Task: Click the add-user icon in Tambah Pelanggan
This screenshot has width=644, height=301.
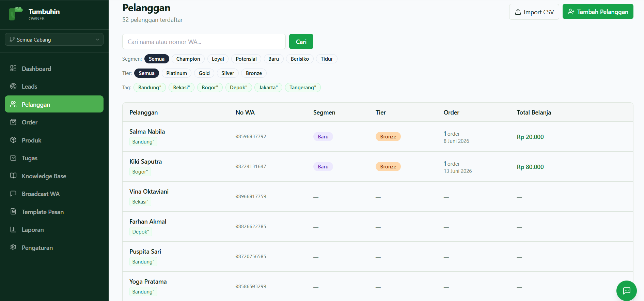Action: coord(571,12)
